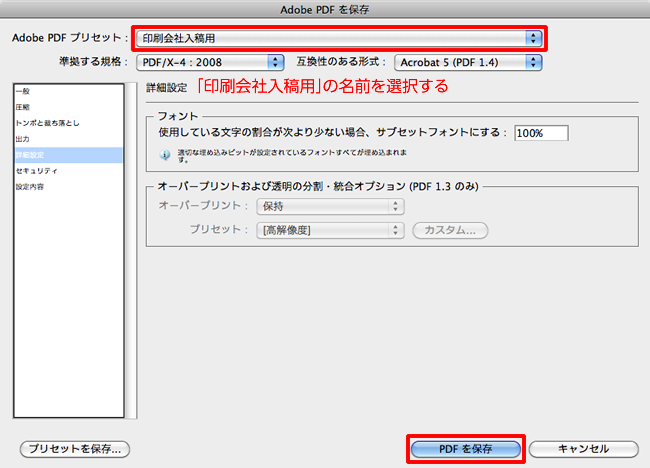Screen dimensions: 650x468
Task: Select 圧縮 in the settings list
Action: (x=69, y=107)
